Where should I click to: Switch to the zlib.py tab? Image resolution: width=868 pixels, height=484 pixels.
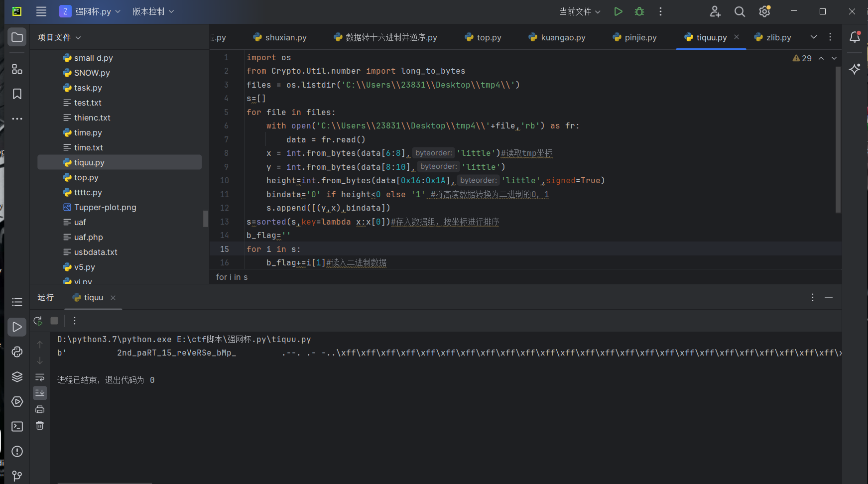772,37
